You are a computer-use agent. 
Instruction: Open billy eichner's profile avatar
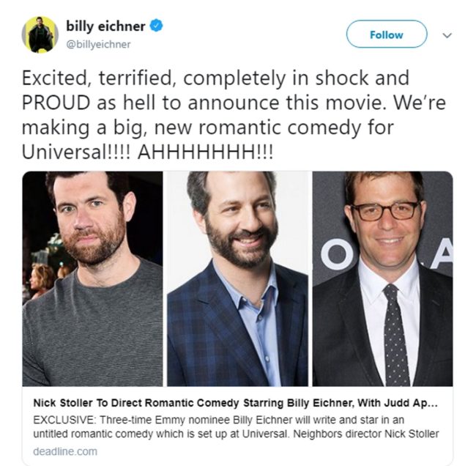[40, 34]
